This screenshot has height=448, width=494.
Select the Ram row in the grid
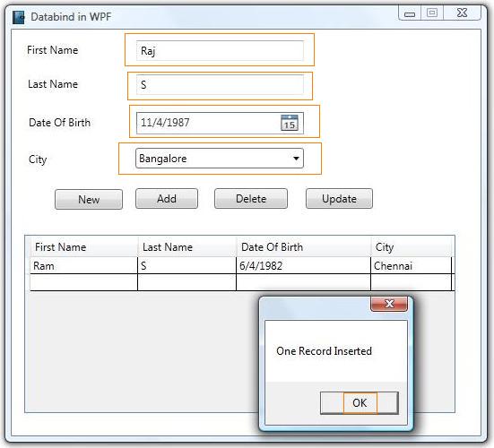[240, 266]
